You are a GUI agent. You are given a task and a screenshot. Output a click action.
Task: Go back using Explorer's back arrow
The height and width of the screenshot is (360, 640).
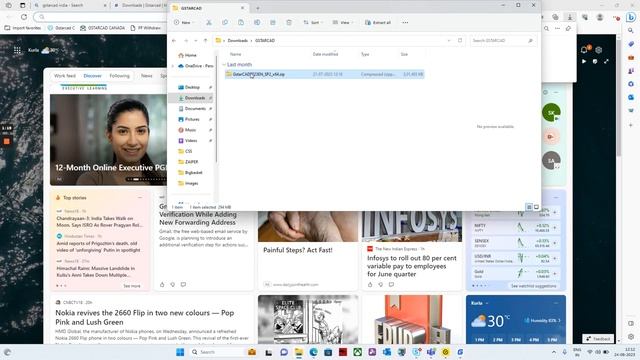(x=174, y=40)
